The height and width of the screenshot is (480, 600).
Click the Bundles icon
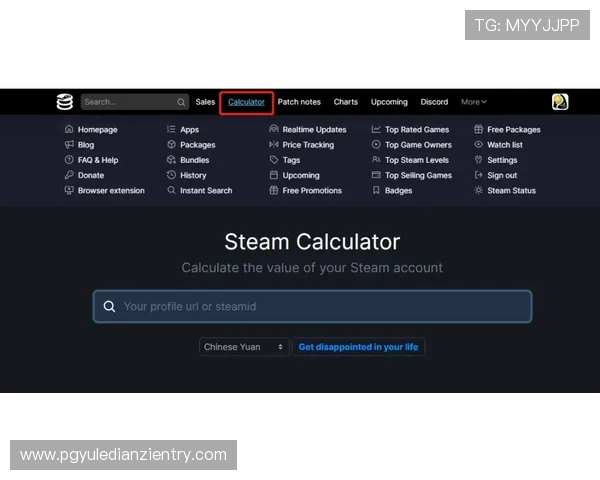point(171,160)
